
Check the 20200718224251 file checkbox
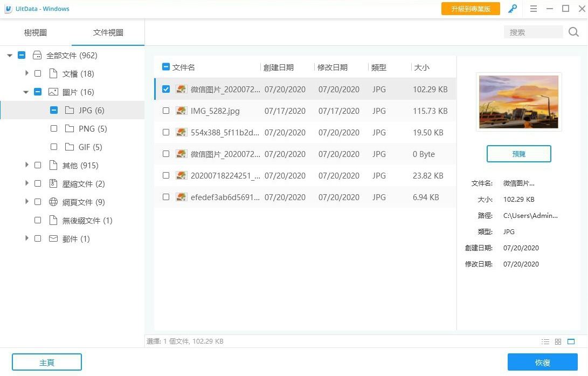[166, 175]
